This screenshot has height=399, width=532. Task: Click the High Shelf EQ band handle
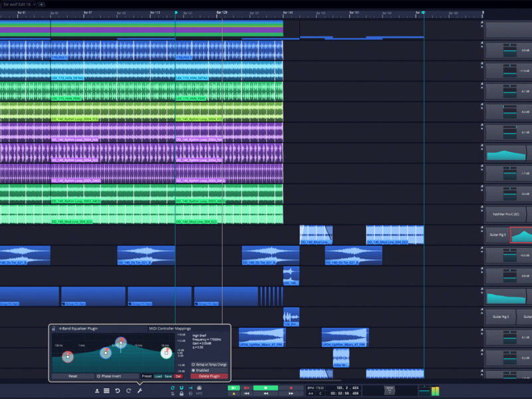tap(166, 352)
